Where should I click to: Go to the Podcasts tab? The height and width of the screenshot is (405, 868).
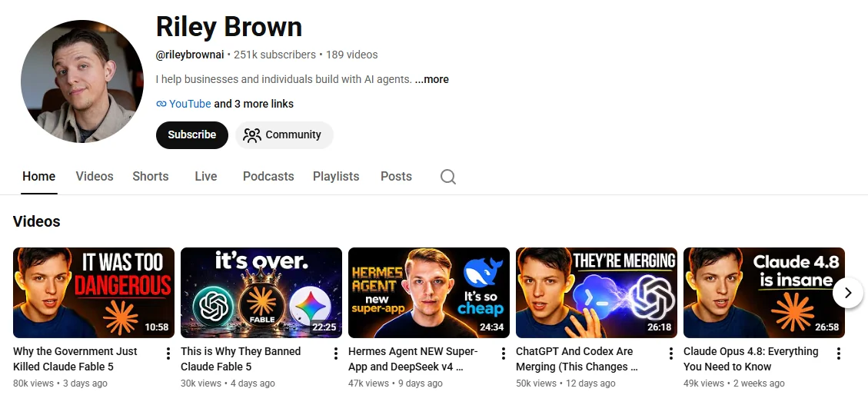coord(268,177)
